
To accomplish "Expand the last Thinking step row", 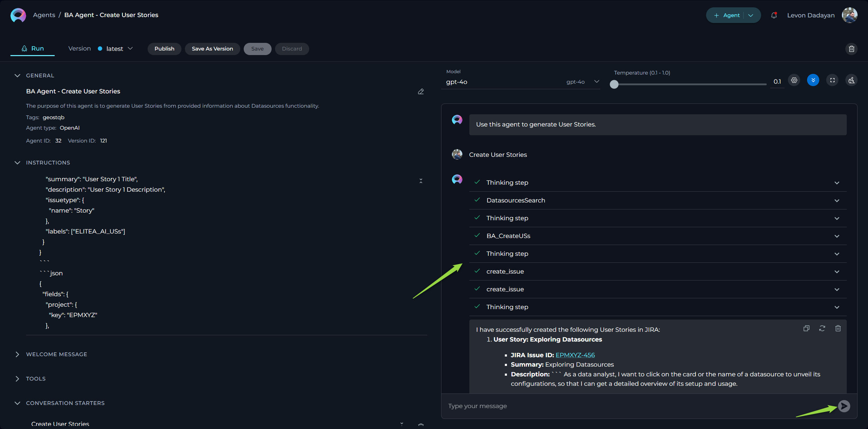I will [658, 307].
